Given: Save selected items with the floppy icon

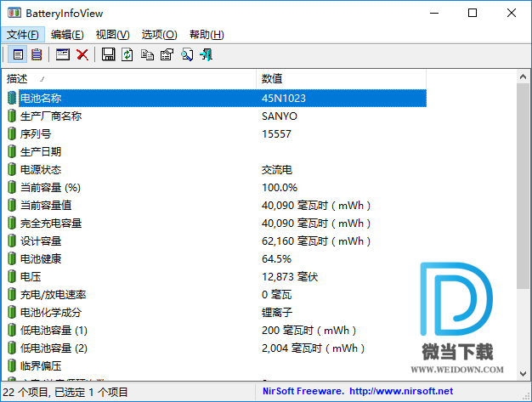Looking at the screenshot, I should tap(108, 54).
